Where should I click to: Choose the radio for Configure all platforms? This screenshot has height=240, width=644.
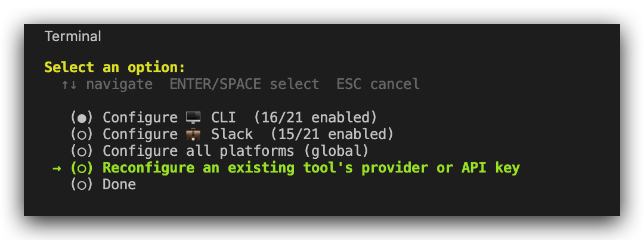(82, 151)
